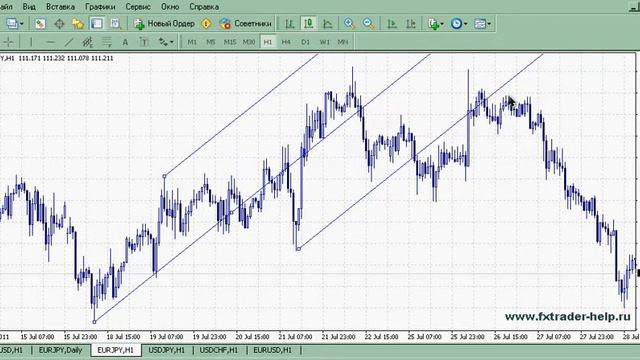640x360 pixels.
Task: Expand the Arrows tool dropdown arrow
Action: coord(172,42)
